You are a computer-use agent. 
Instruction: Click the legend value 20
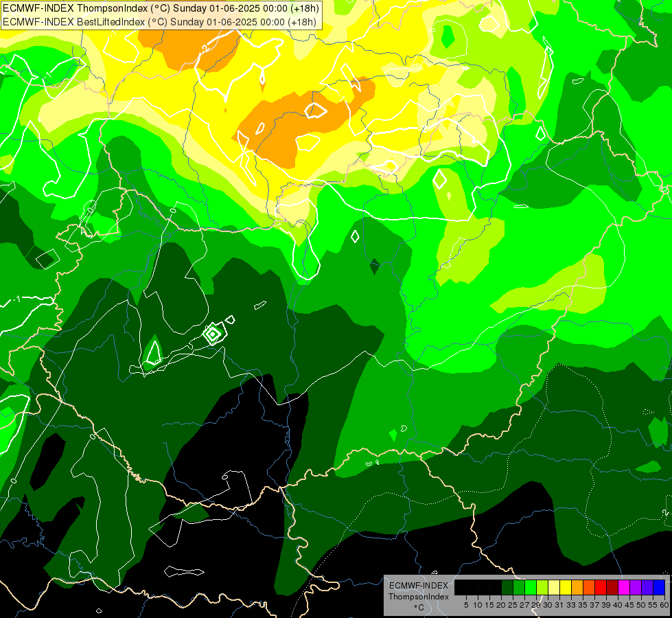pyautogui.click(x=501, y=605)
